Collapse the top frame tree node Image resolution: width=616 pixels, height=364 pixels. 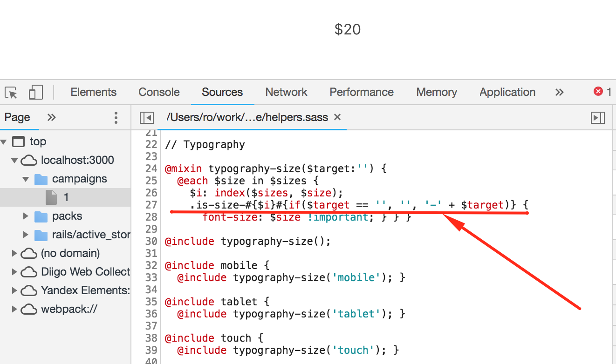coord(4,142)
